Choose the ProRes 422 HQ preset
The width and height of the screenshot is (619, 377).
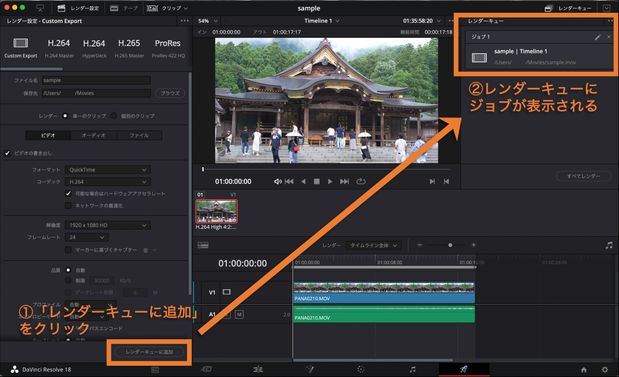[168, 48]
